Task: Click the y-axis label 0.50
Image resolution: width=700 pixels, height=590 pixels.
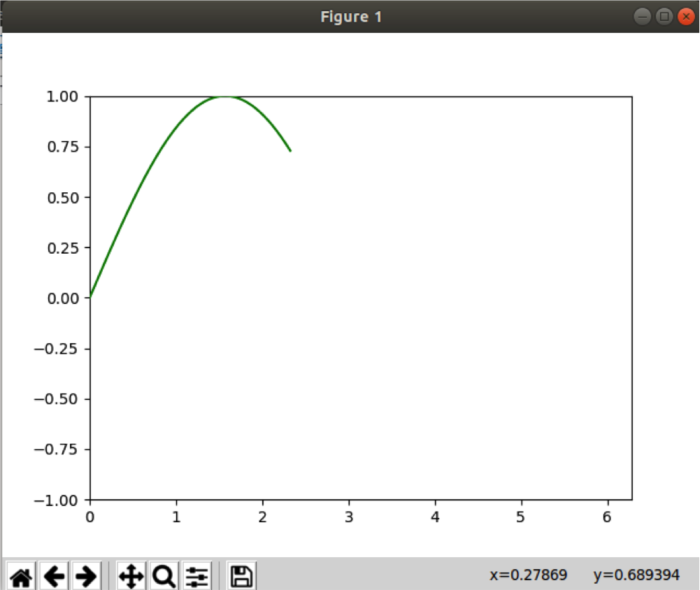Action: 62,198
